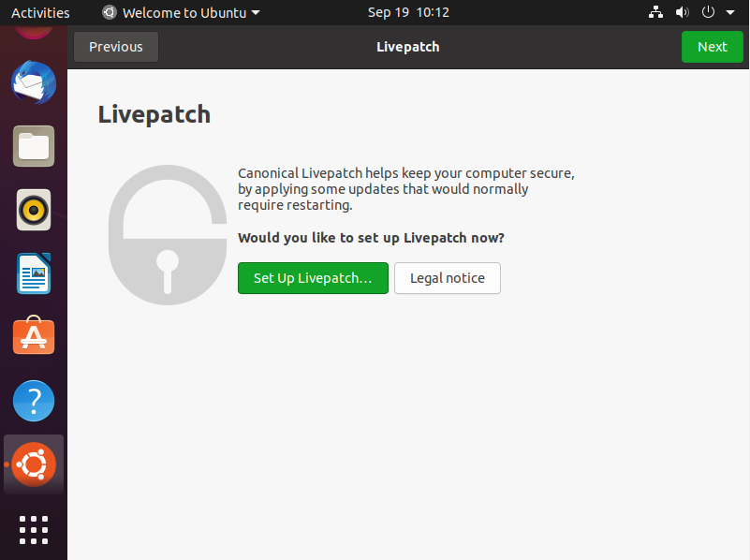Open Activities overview
Viewport: 750px width, 560px height.
(40, 12)
